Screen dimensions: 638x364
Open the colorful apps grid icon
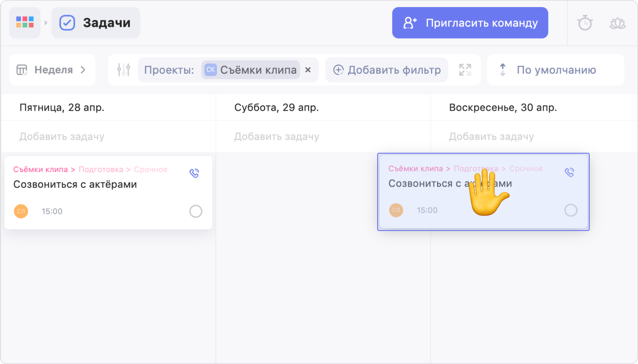click(x=25, y=22)
